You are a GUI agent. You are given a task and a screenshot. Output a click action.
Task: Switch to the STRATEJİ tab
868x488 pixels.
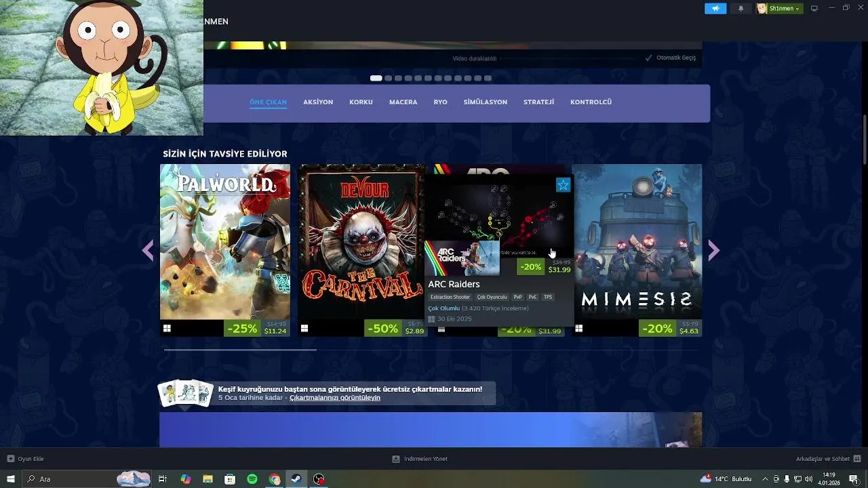point(538,102)
